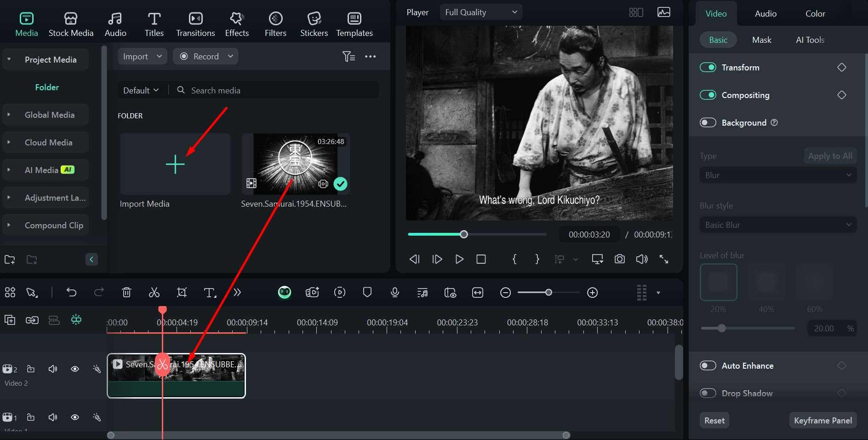Click the Import Media plus tile
Viewport: 868px width, 440px height.
pos(175,164)
